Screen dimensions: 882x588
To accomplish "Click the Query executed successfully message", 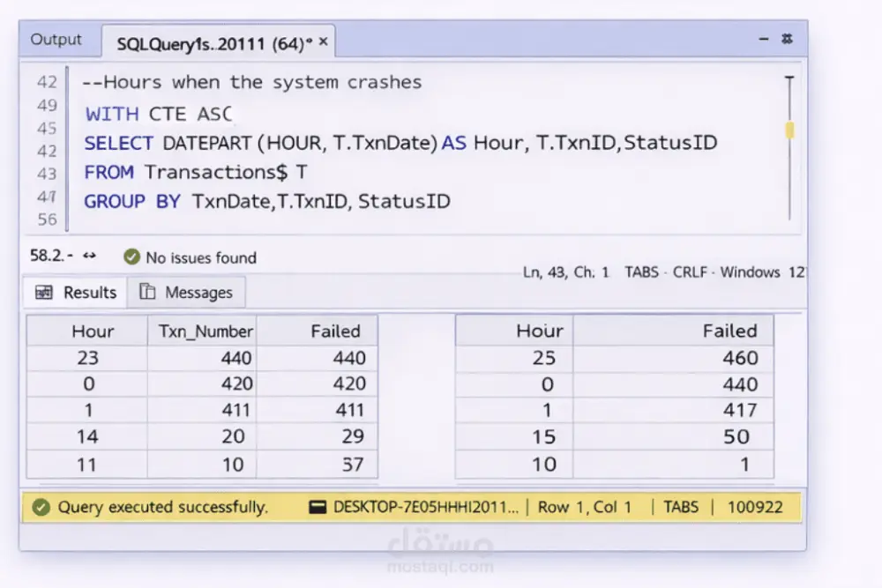I will (x=162, y=507).
